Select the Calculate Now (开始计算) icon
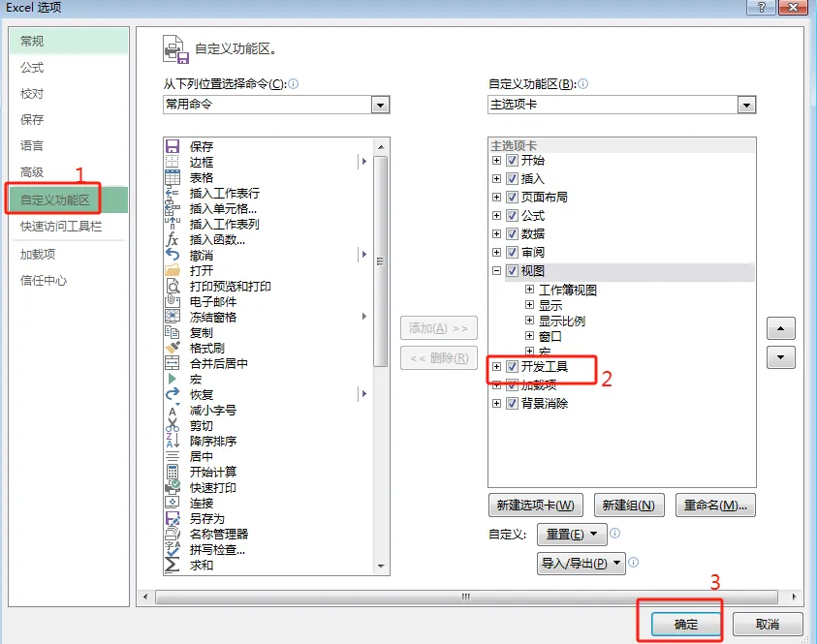 coord(173,473)
